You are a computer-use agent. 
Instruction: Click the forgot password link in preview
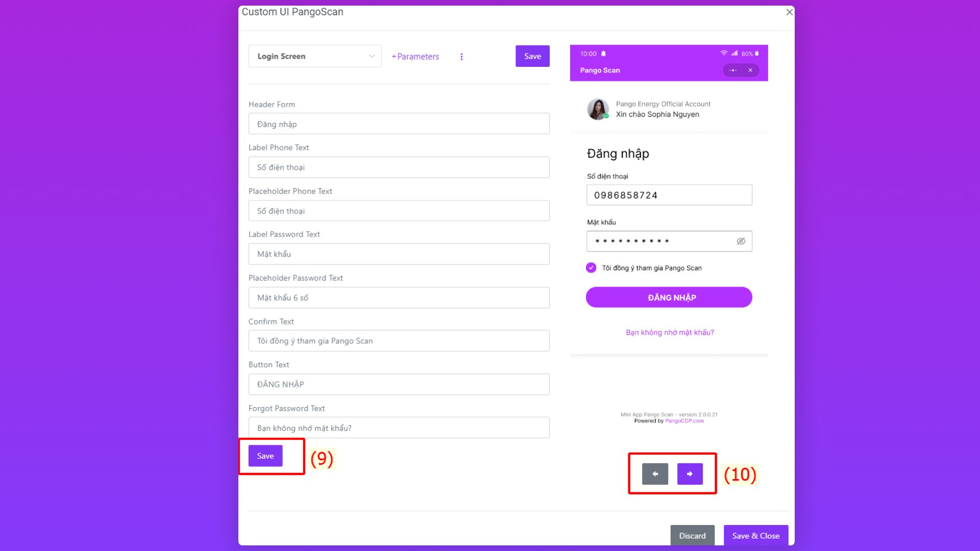[670, 333]
